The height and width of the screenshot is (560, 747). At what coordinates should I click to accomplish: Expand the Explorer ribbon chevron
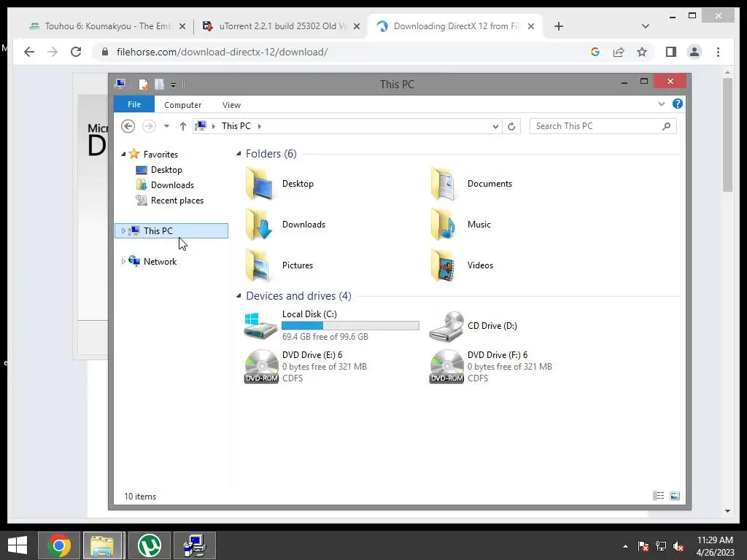click(661, 104)
